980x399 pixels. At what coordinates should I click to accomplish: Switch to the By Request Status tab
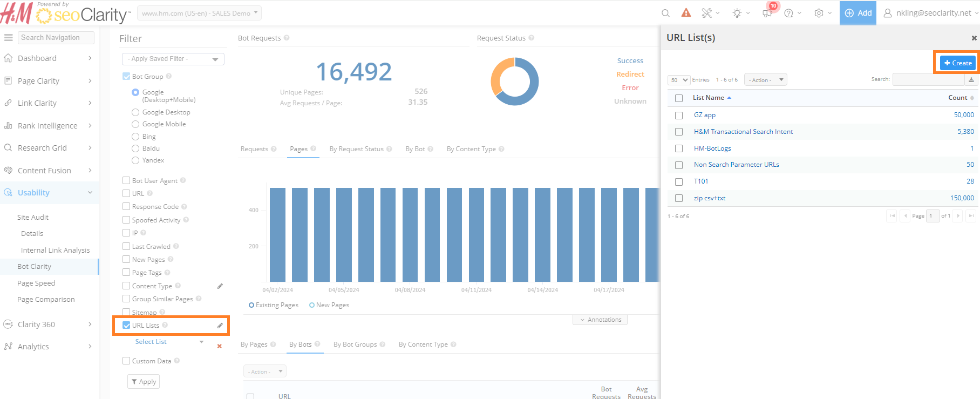[x=356, y=149]
